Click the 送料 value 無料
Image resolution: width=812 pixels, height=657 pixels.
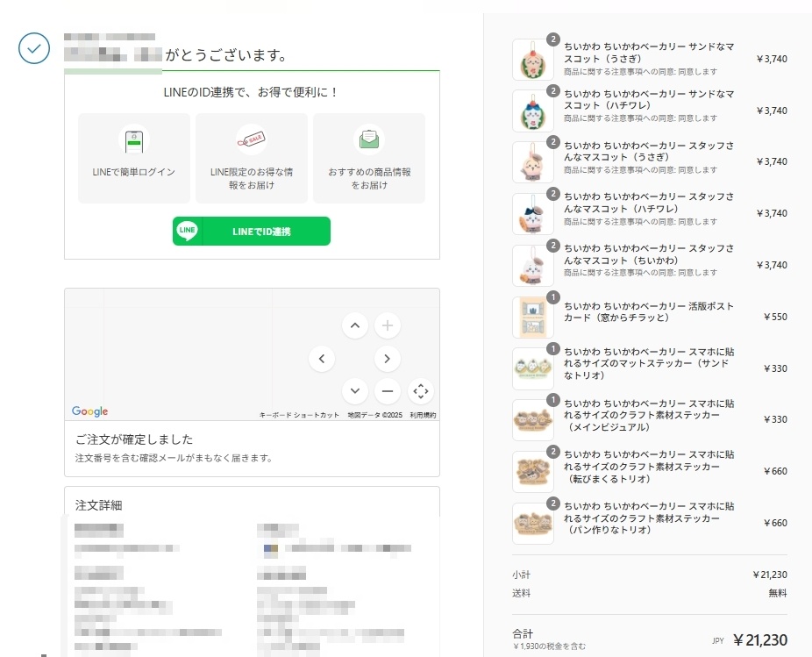(x=778, y=593)
